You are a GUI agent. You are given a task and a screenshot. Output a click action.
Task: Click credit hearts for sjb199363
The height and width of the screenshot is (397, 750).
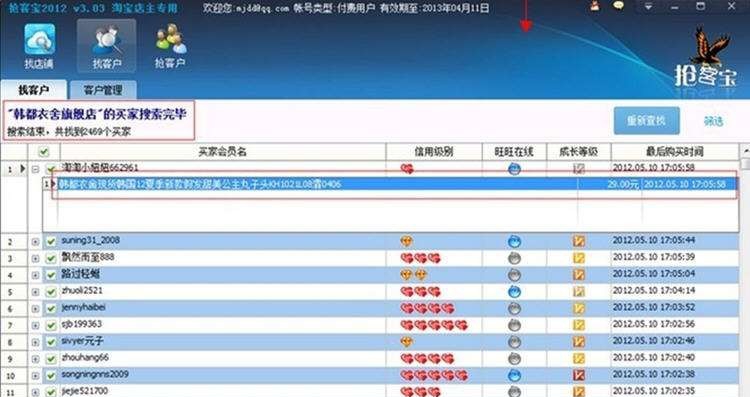point(434,325)
